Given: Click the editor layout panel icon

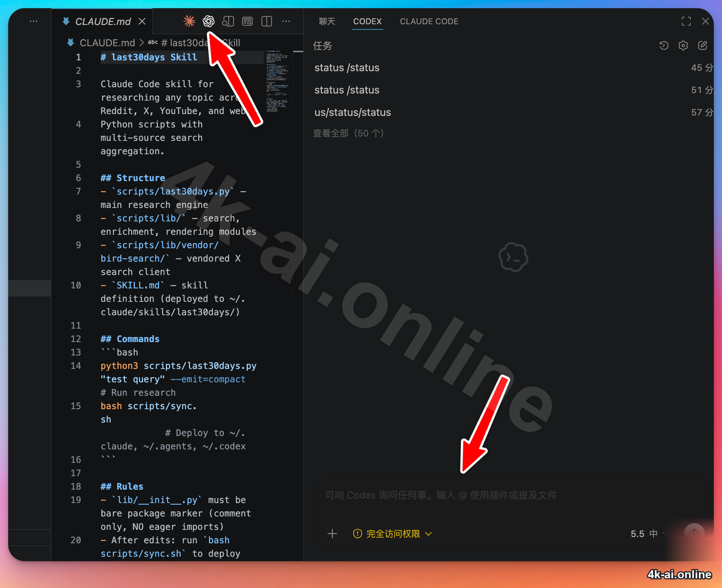Looking at the screenshot, I should click(x=247, y=21).
